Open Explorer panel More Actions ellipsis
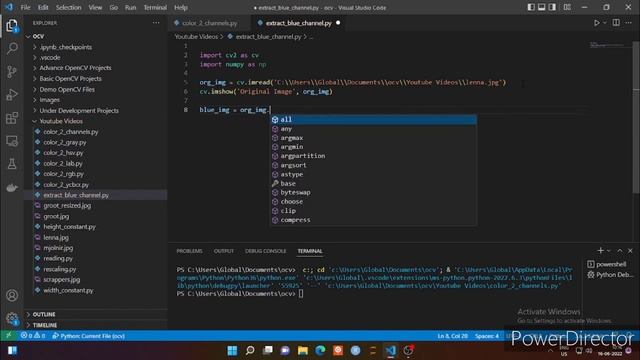Image resolution: width=640 pixels, height=360 pixels. pos(156,23)
